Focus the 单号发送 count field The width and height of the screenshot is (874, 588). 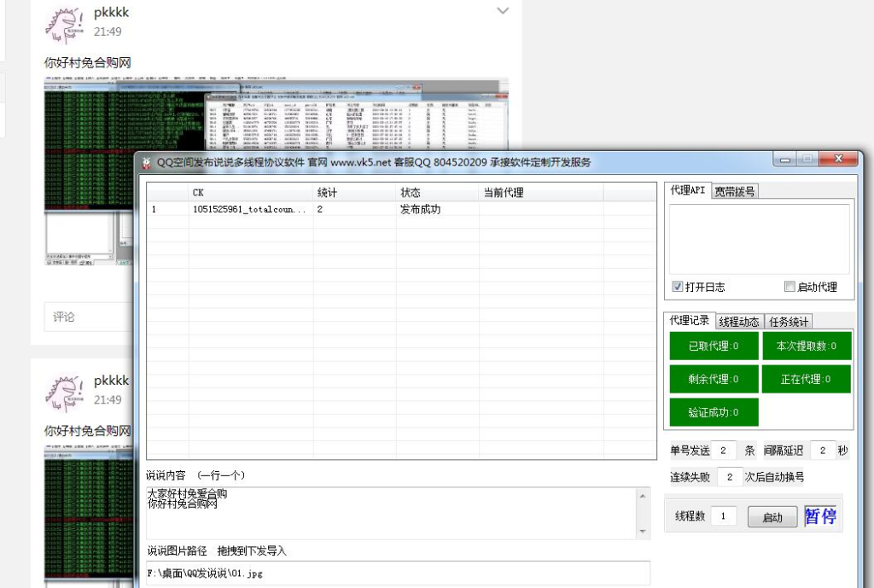(725, 451)
